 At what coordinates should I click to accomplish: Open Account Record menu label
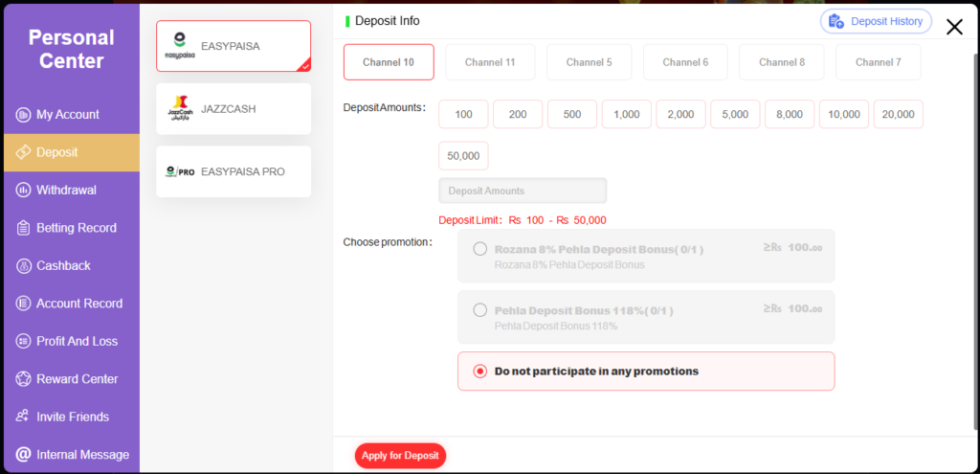click(x=79, y=304)
